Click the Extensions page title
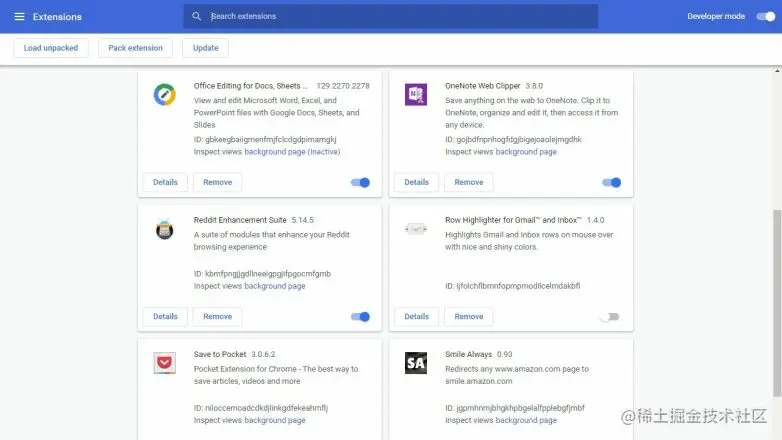The height and width of the screenshot is (440, 782). tap(57, 16)
